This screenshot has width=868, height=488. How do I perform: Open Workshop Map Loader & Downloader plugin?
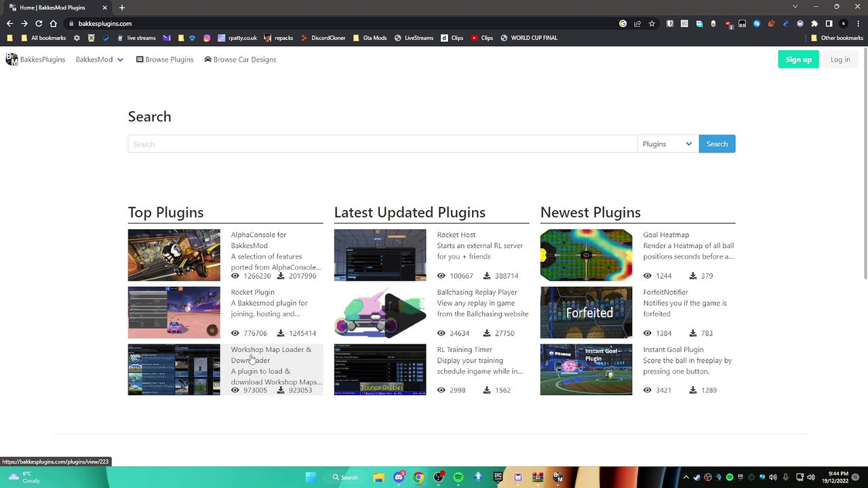tap(271, 354)
